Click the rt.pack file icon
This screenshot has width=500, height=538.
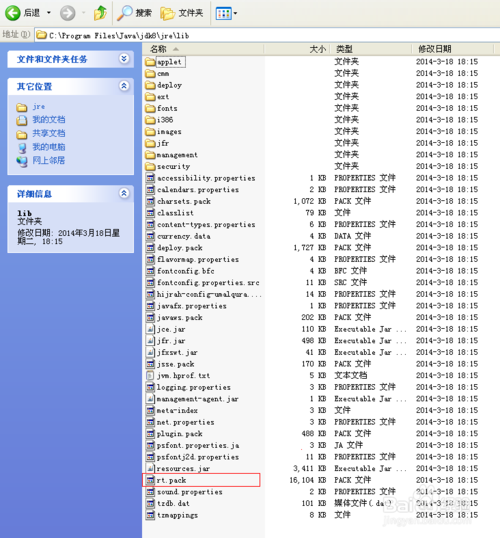[x=150, y=480]
